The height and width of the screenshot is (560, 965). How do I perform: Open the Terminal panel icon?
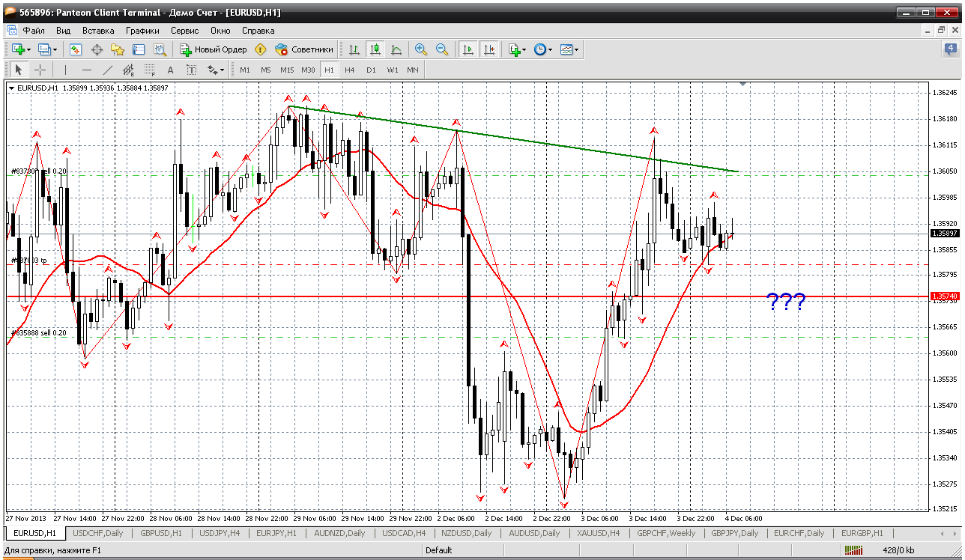coord(139,49)
